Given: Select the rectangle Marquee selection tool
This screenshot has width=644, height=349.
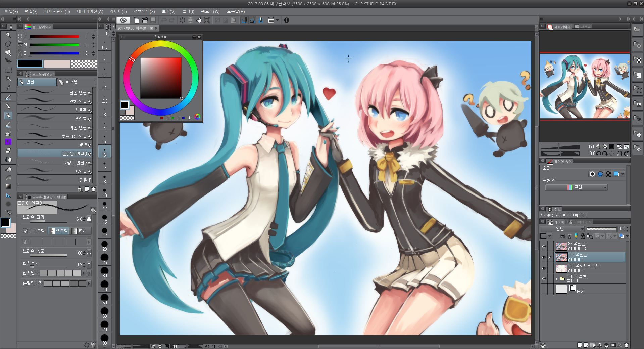Looking at the screenshot, I should (8, 70).
